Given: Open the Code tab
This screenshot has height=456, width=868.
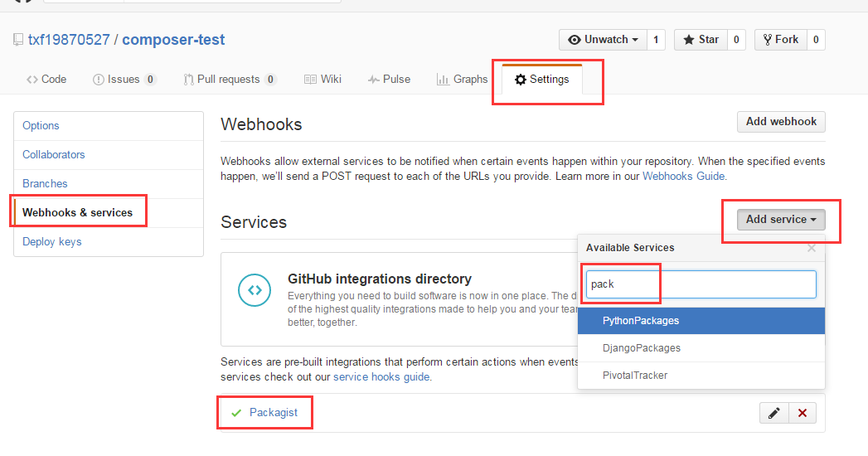Looking at the screenshot, I should coord(46,79).
